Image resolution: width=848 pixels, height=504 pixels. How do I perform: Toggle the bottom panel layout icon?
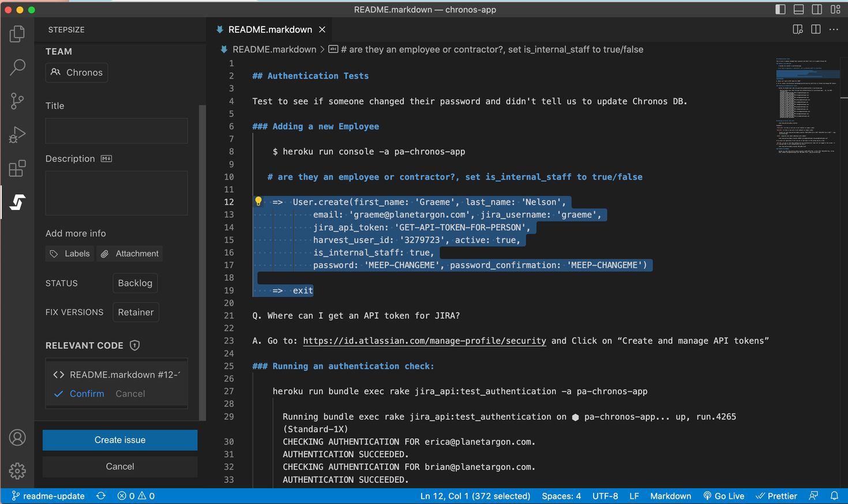click(799, 9)
